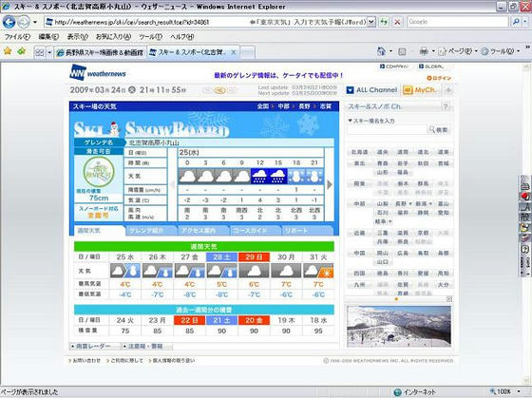Screen dimensions: 532x398
Task: Expand the Quick Tabs dropdown arrow
Action: click(49, 52)
